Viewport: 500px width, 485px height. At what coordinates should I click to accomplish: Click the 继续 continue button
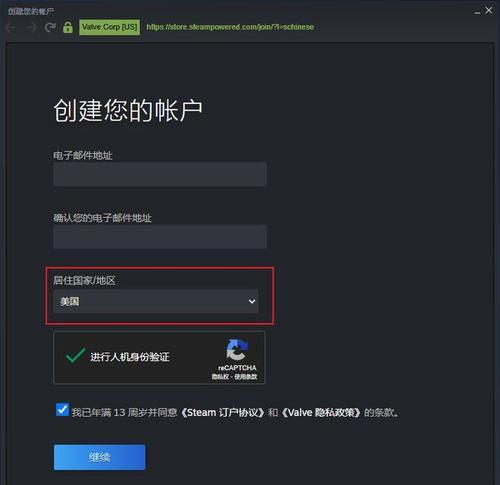99,457
